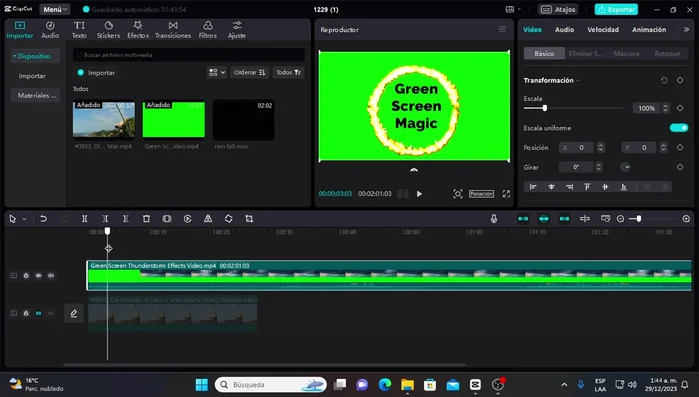Expand the selection tool dropdown arrow
Image resolution: width=699 pixels, height=397 pixels.
coord(25,219)
